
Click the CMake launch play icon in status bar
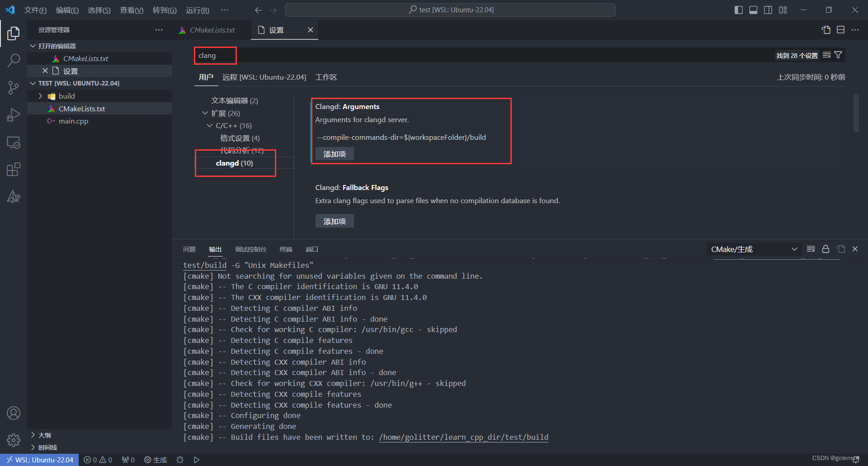[x=197, y=460]
